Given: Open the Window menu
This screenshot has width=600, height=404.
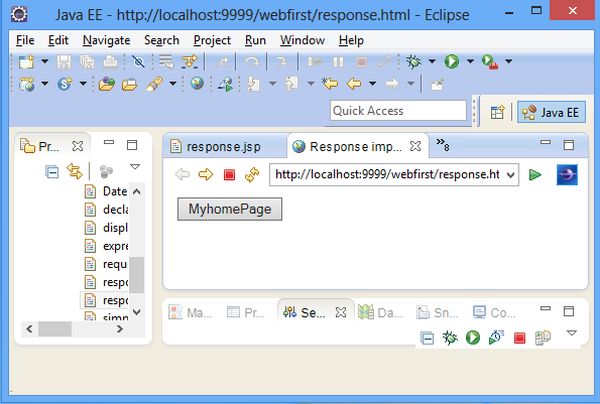Looking at the screenshot, I should pos(302,40).
